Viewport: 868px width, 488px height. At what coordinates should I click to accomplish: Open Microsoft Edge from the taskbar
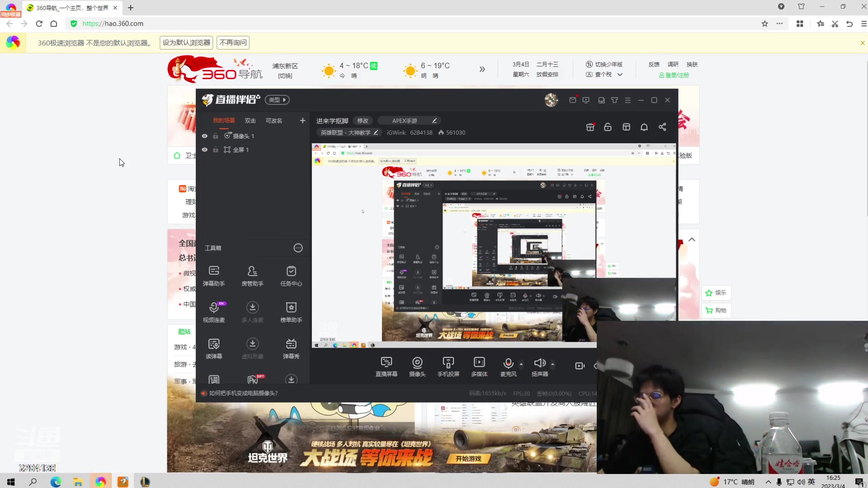tap(56, 482)
